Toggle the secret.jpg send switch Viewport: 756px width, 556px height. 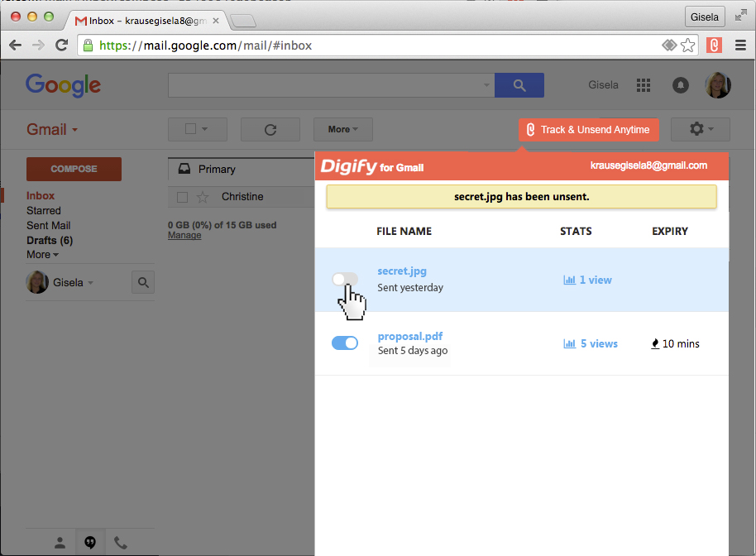point(345,279)
